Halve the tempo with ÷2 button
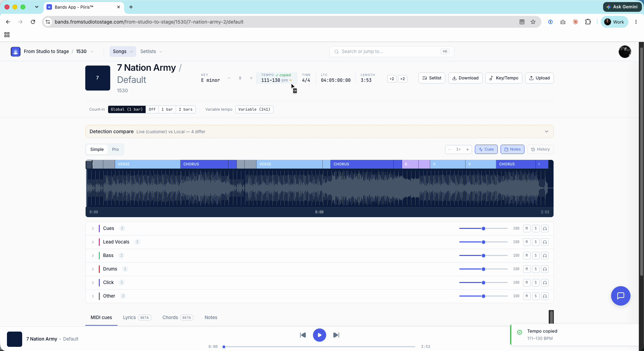Image resolution: width=644 pixels, height=351 pixels. click(392, 79)
